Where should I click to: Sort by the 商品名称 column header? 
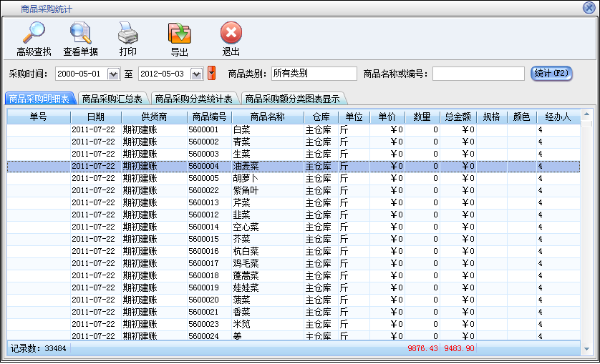pos(268,117)
